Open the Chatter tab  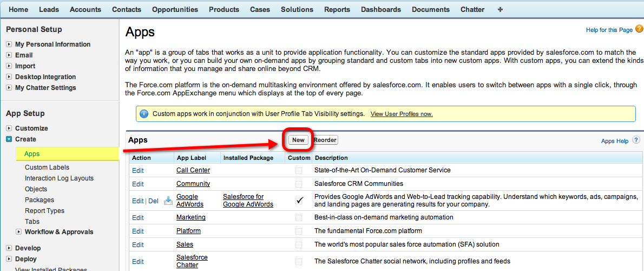tap(472, 9)
